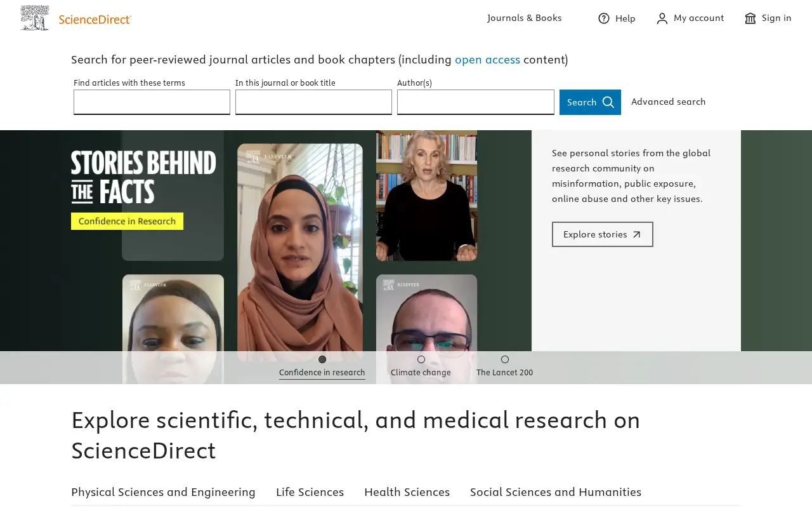Screen dimensions: 812x508
Task: Click the yellow Confidence in Research badge
Action: click(127, 221)
